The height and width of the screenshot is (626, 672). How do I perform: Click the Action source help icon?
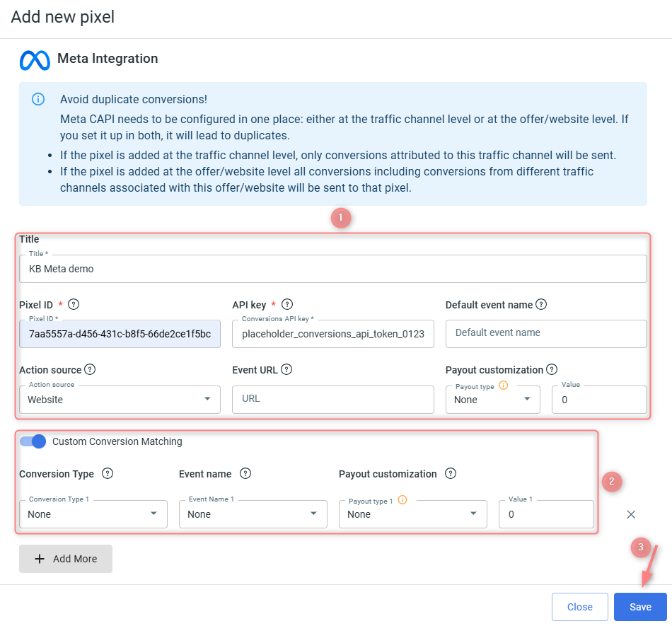coord(90,369)
